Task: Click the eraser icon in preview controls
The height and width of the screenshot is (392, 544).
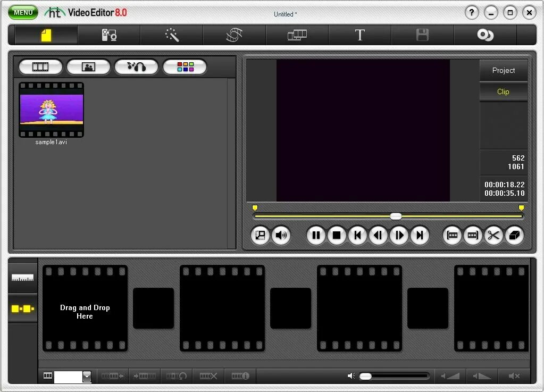Action: [x=514, y=235]
